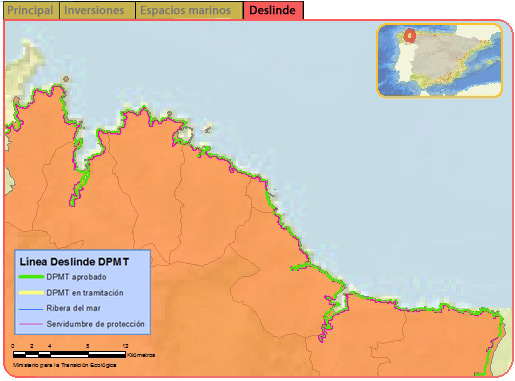Click the Spain overview inset map
This screenshot has height=381, width=515.
439,60
